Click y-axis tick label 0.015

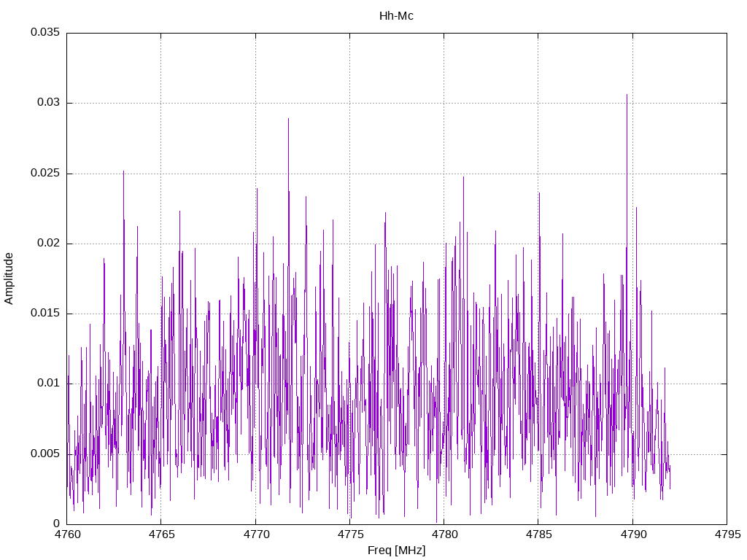(x=45, y=313)
